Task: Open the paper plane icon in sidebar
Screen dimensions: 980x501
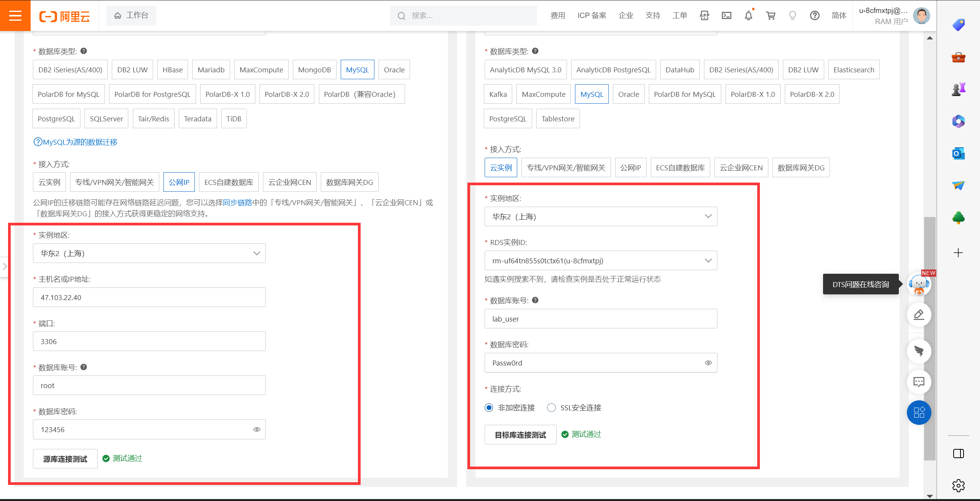Action: click(959, 186)
